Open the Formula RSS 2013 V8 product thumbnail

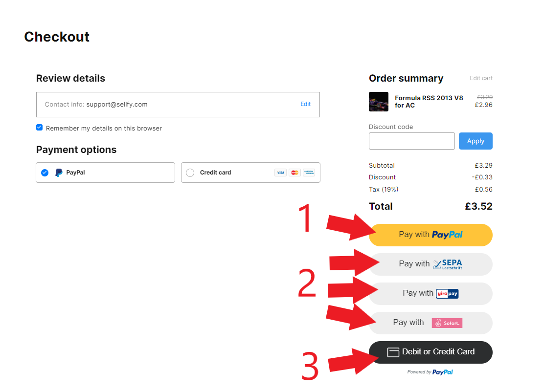(x=379, y=102)
